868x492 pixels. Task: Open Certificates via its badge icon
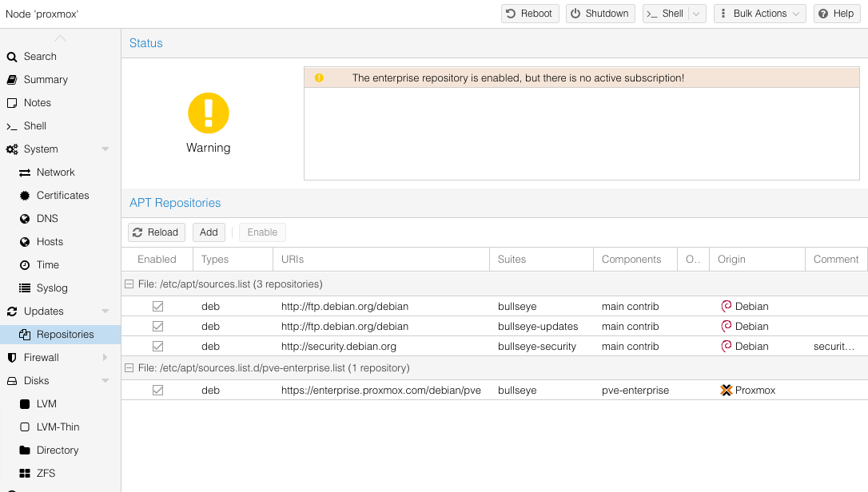(x=24, y=196)
